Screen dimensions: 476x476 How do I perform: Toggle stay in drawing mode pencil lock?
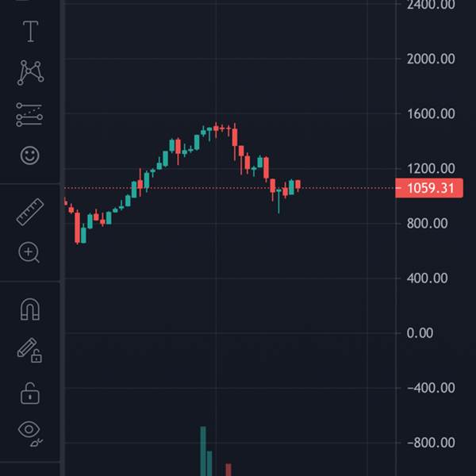tap(29, 351)
